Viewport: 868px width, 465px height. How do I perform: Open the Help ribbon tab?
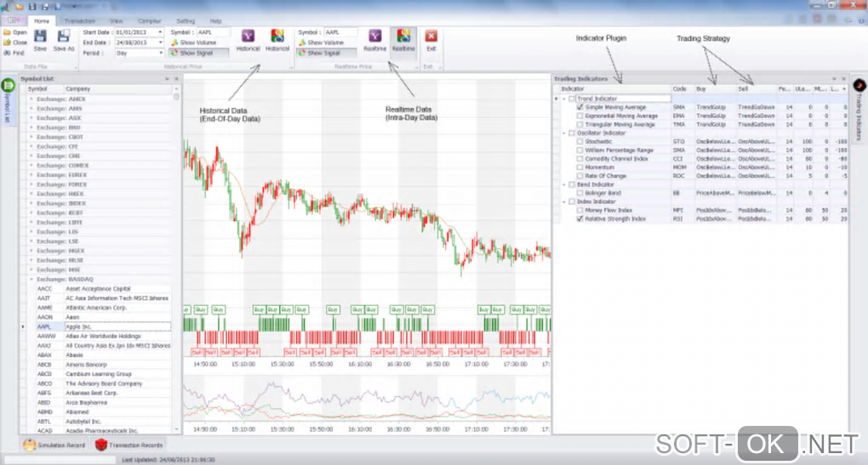coord(216,21)
